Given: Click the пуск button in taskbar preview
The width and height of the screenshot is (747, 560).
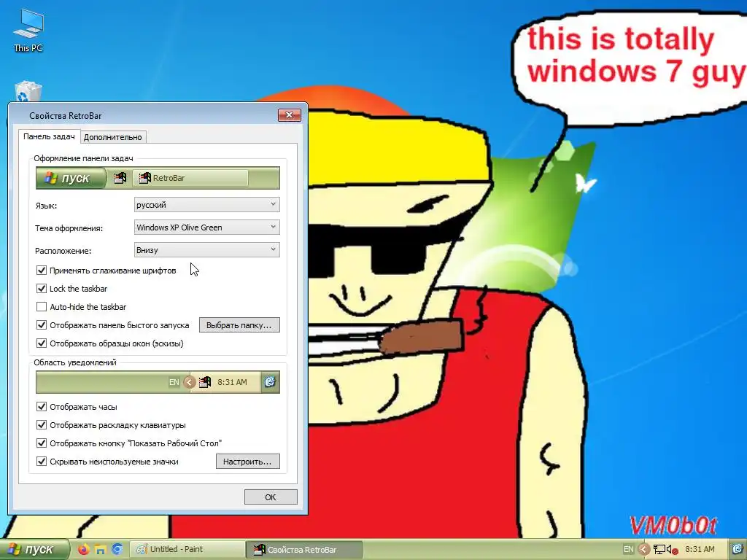Looking at the screenshot, I should pos(71,178).
